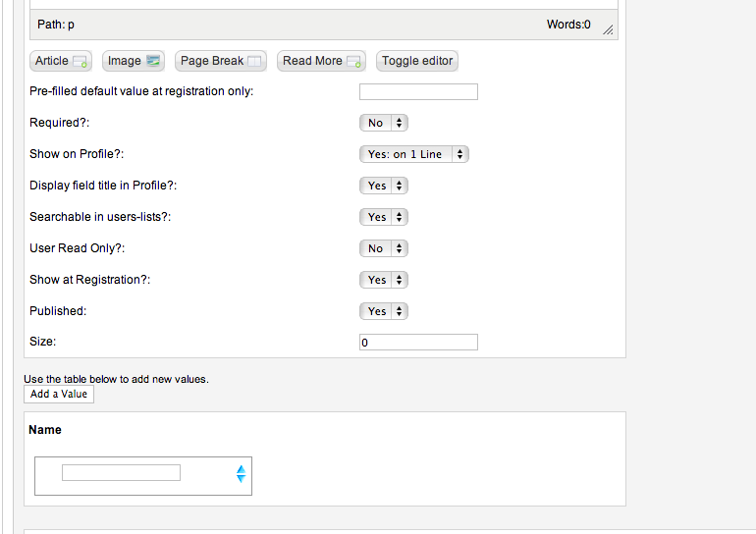The height and width of the screenshot is (534, 756).
Task: Click the Name value text field
Action: point(121,473)
